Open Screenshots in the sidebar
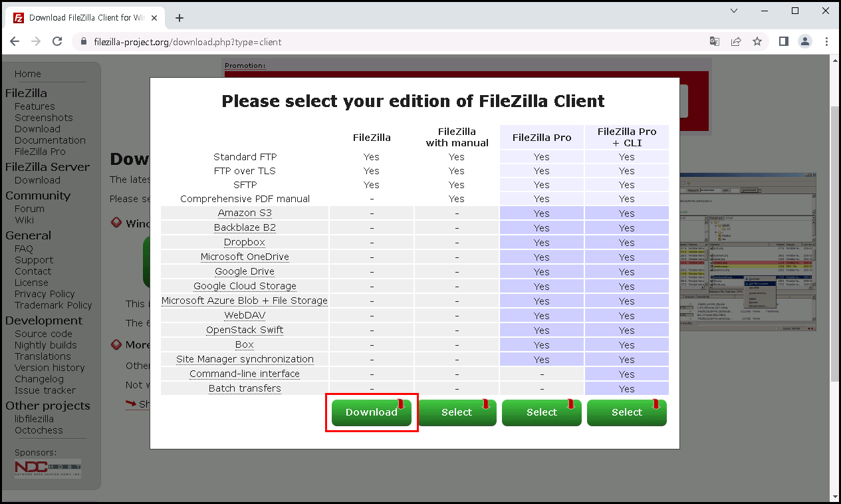The width and height of the screenshot is (841, 504). tap(44, 118)
